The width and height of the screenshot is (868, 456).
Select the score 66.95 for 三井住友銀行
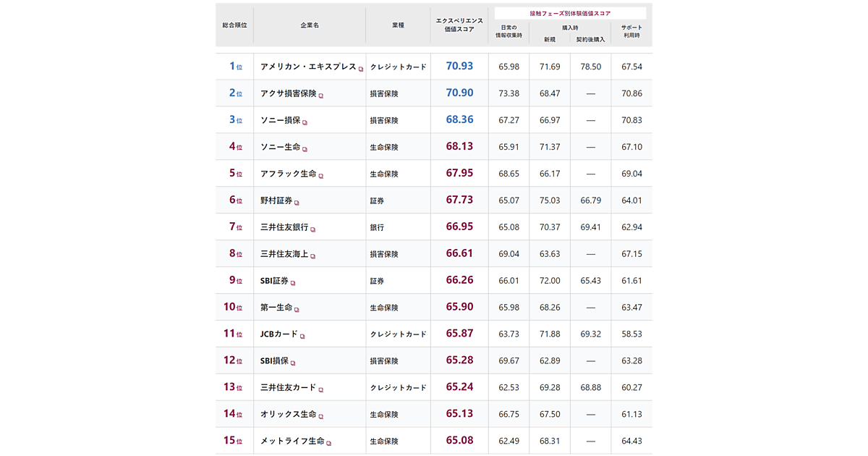[459, 227]
